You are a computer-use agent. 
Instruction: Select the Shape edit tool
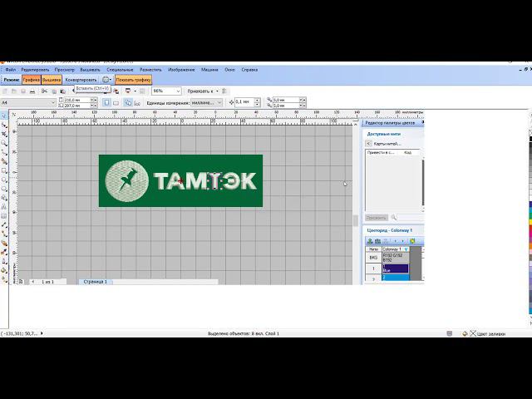(x=4, y=126)
